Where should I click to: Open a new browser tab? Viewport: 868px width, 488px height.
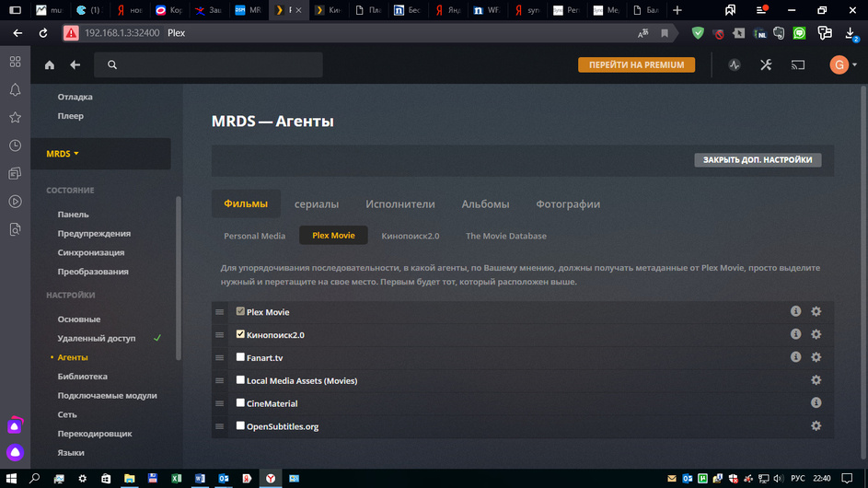click(x=677, y=10)
